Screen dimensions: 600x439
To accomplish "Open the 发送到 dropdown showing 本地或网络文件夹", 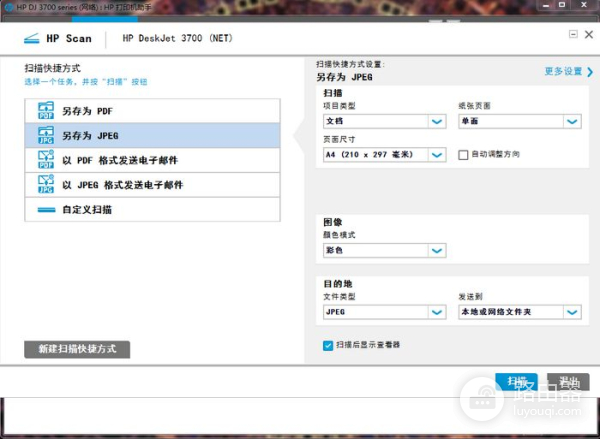I will 520,312.
